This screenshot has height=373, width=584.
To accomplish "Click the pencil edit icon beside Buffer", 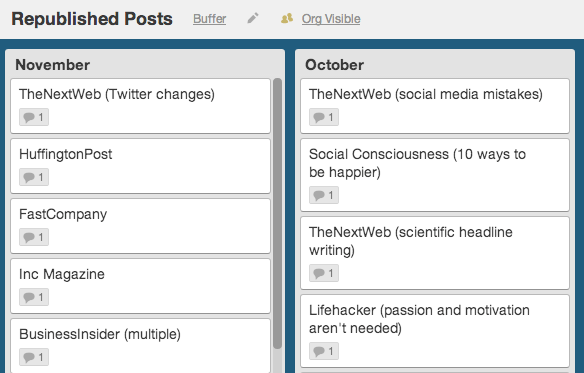I will [253, 18].
